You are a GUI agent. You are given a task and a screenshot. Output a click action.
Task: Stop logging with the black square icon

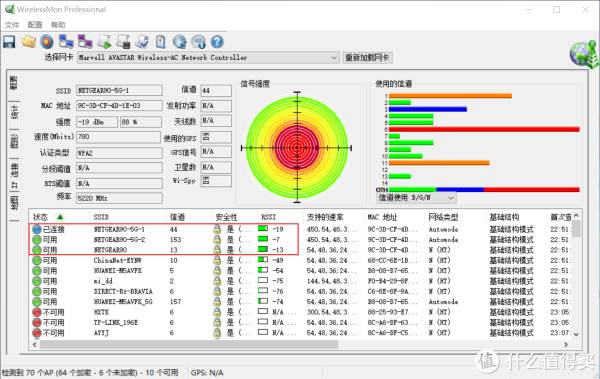[x=123, y=42]
